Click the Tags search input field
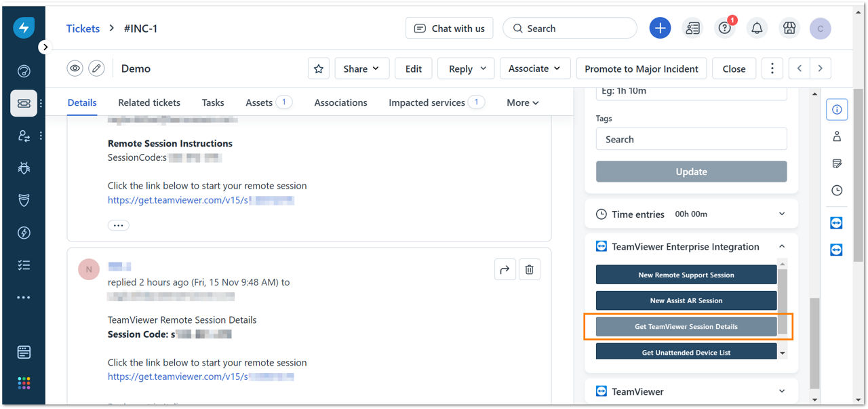Viewport: 868px width, 409px height. [692, 139]
